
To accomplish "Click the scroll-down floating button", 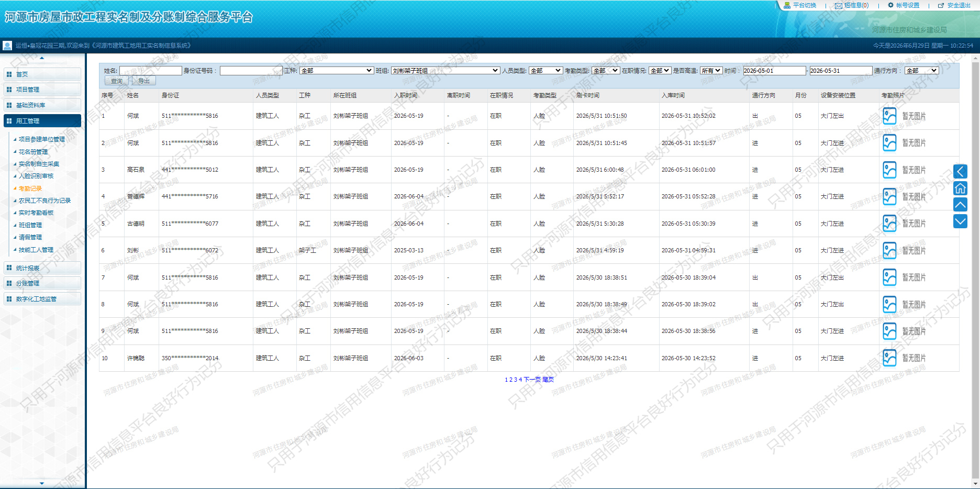I will pos(960,221).
